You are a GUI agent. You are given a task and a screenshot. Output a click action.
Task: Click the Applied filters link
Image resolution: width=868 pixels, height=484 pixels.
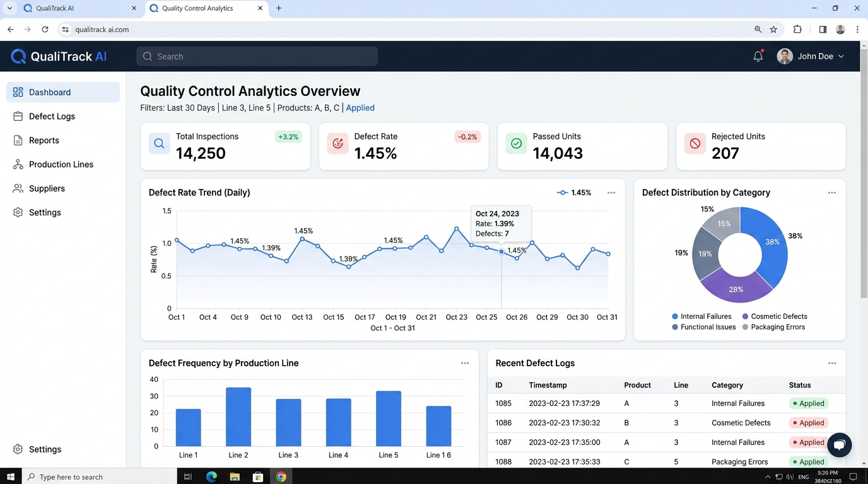tap(360, 108)
